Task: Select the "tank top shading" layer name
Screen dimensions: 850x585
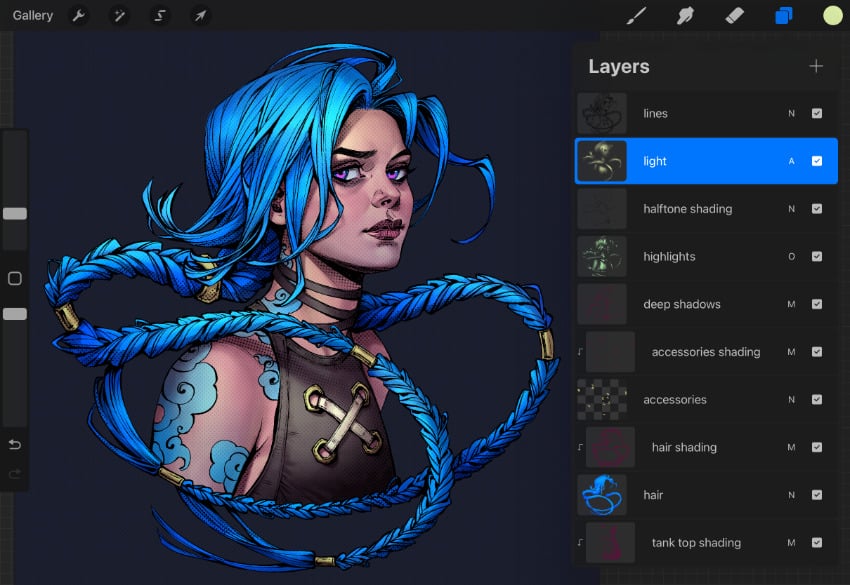Action: coord(696,543)
